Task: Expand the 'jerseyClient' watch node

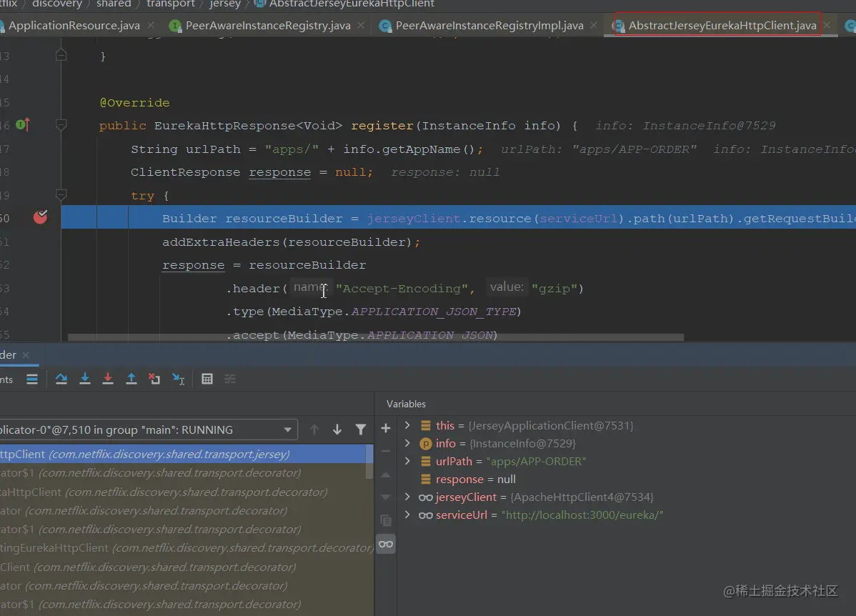Action: [407, 497]
